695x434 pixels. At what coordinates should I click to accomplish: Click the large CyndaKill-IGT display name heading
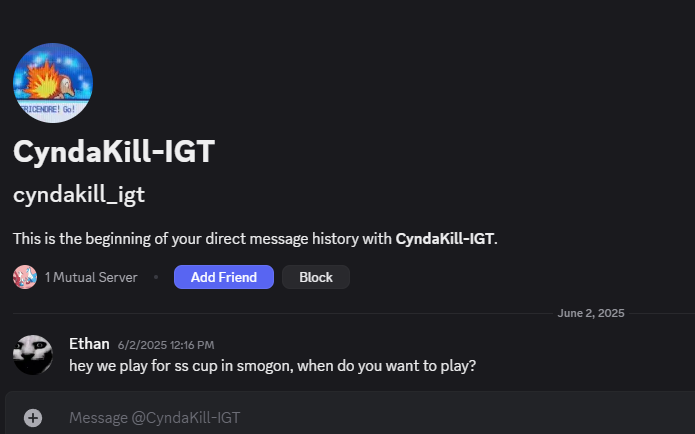[x=114, y=152]
